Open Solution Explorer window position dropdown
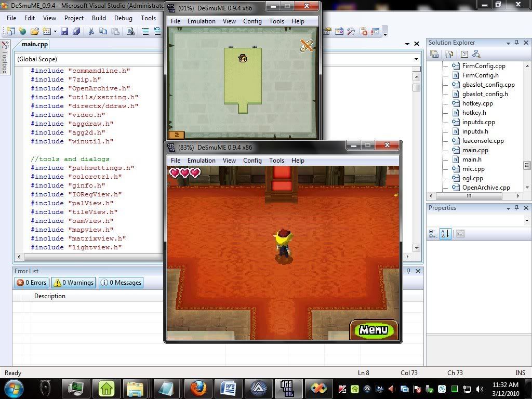Viewport: 532px width, 399px height. click(x=508, y=43)
